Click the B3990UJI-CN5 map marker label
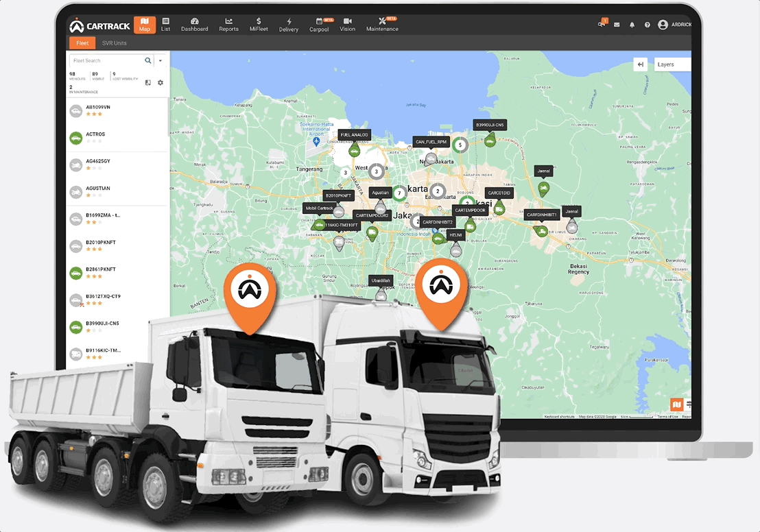This screenshot has width=760, height=532. pos(490,125)
